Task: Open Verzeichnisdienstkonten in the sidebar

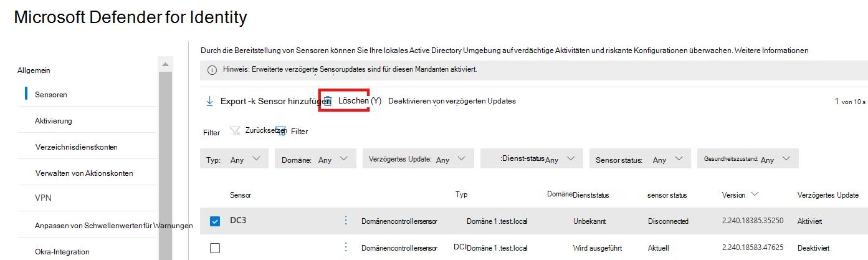Action: pyautogui.click(x=77, y=147)
